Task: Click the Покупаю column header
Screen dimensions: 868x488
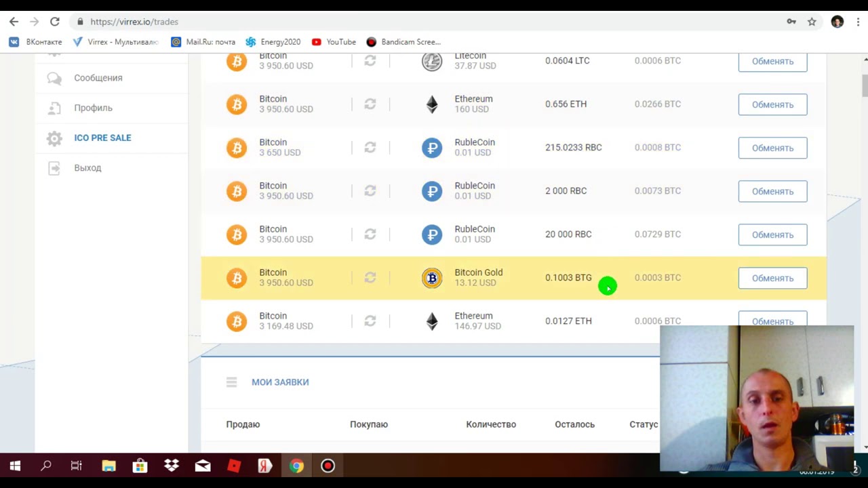Action: (369, 424)
